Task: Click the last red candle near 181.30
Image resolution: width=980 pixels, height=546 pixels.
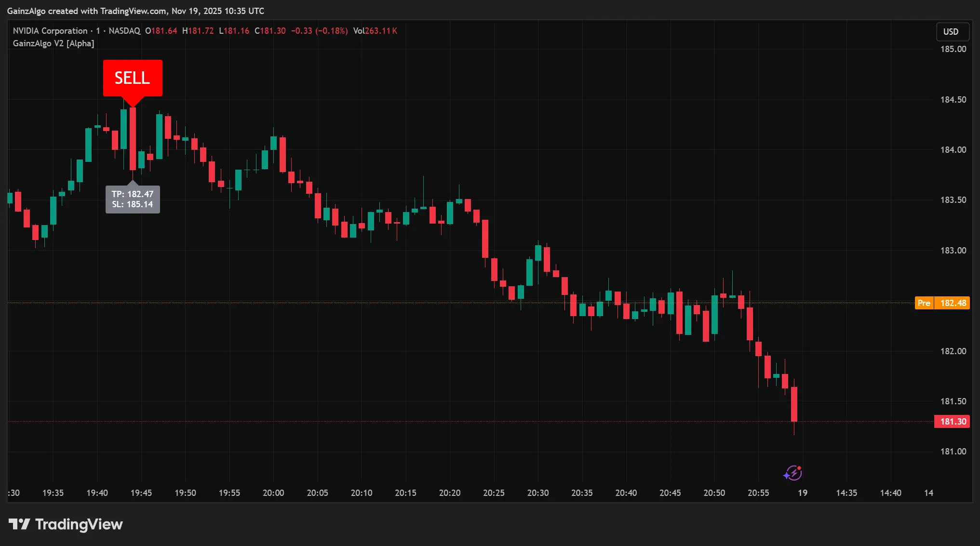Action: click(x=794, y=404)
